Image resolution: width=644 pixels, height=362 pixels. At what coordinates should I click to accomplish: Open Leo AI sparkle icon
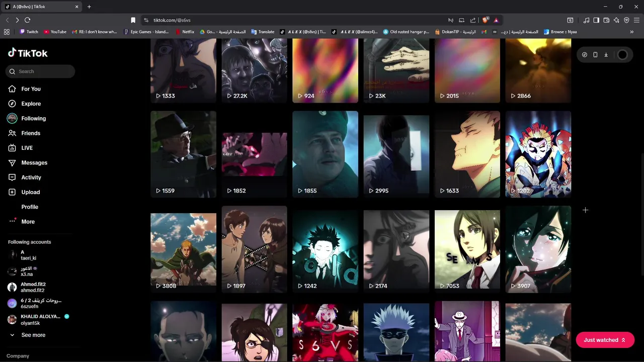tap(616, 20)
